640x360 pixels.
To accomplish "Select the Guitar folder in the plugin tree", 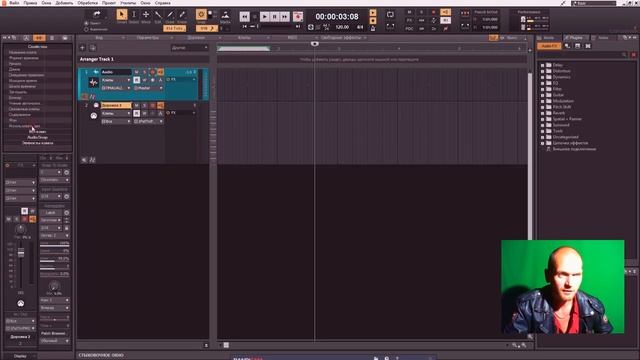I will click(558, 95).
